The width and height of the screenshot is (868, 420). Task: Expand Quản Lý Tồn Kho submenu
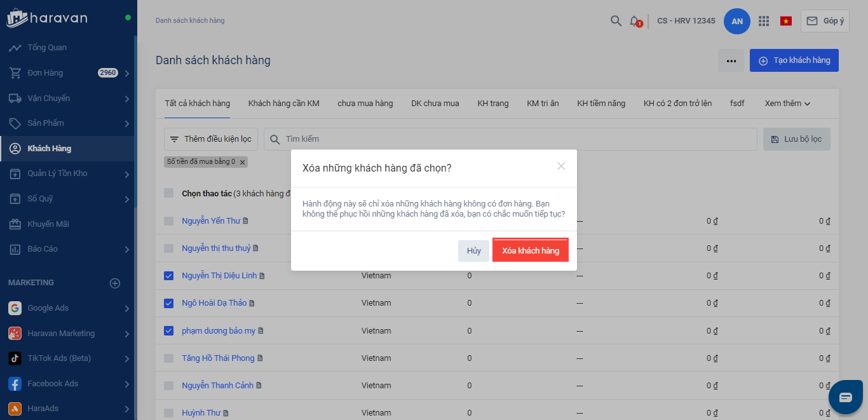point(127,173)
